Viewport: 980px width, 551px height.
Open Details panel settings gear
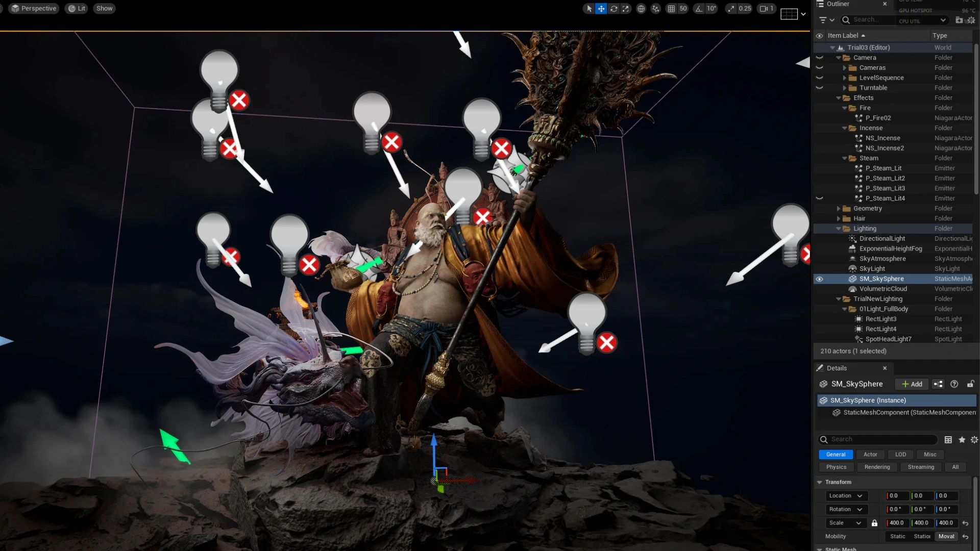tap(974, 440)
